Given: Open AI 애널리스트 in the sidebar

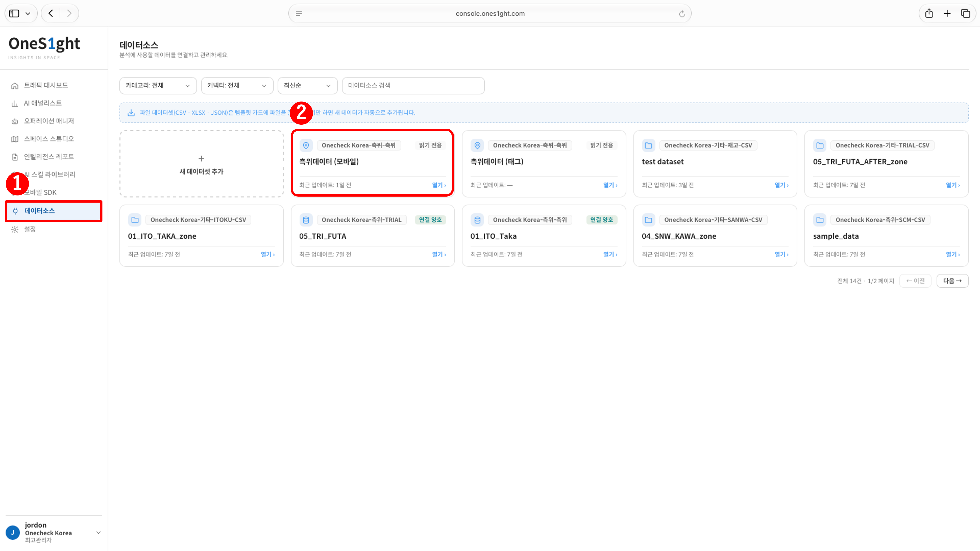Looking at the screenshot, I should pyautogui.click(x=43, y=103).
